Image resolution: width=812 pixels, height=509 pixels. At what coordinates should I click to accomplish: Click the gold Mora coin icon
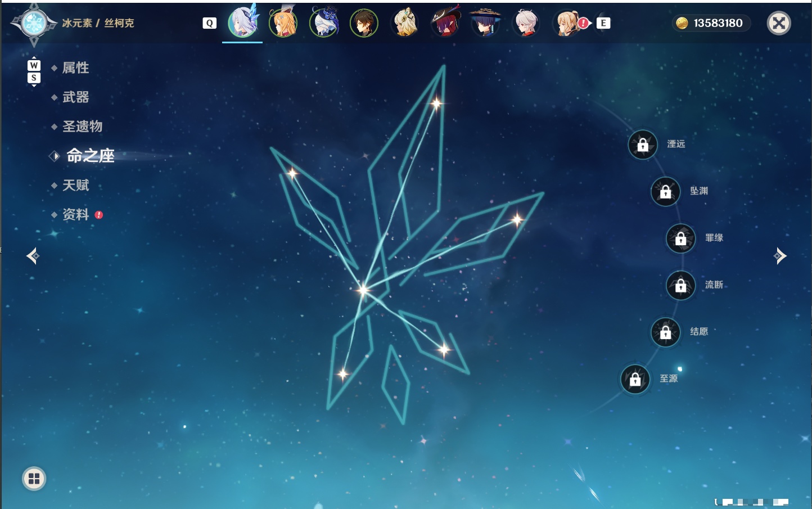682,23
